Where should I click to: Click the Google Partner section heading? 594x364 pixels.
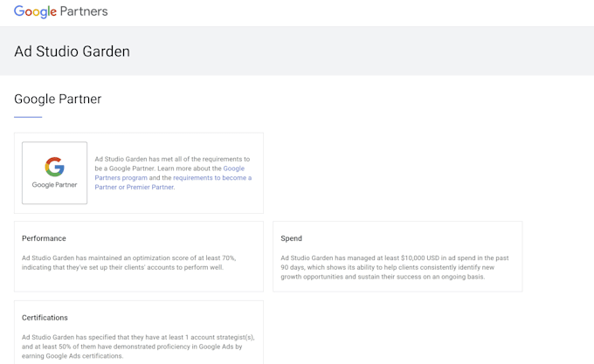(x=58, y=100)
